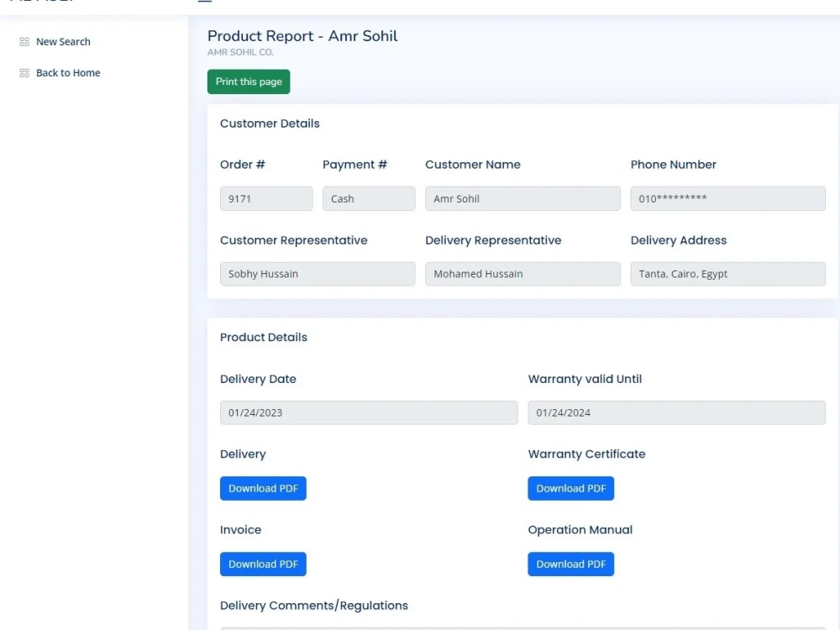
Task: Click the New Search grid icon
Action: point(23,41)
